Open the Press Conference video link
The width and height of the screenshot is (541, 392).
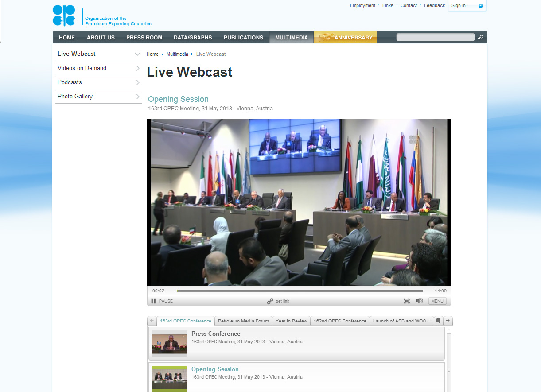[216, 334]
